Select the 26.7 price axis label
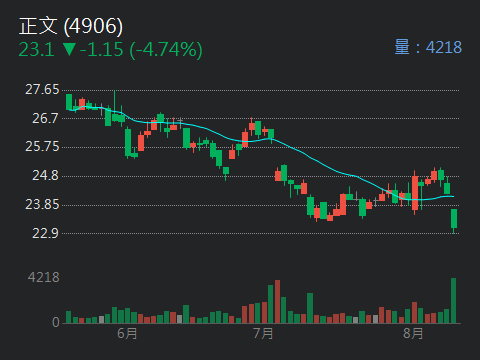The width and height of the screenshot is (480, 360). click(45, 118)
